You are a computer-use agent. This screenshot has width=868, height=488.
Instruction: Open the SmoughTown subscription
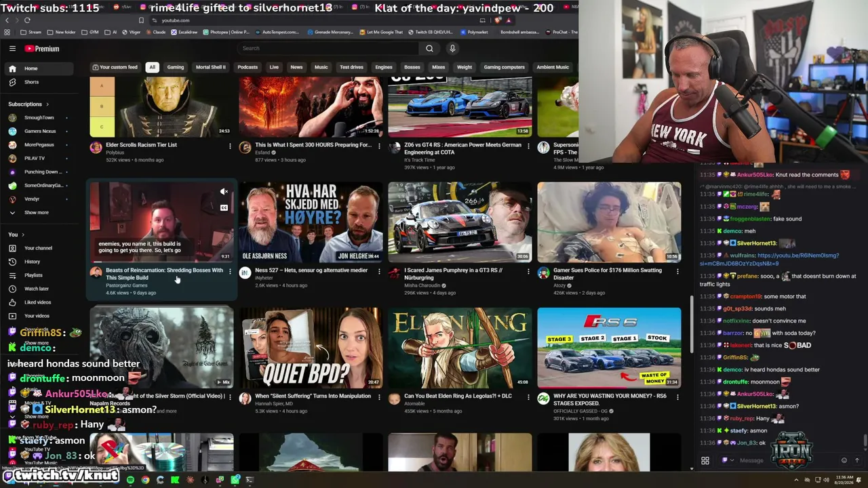[39, 118]
